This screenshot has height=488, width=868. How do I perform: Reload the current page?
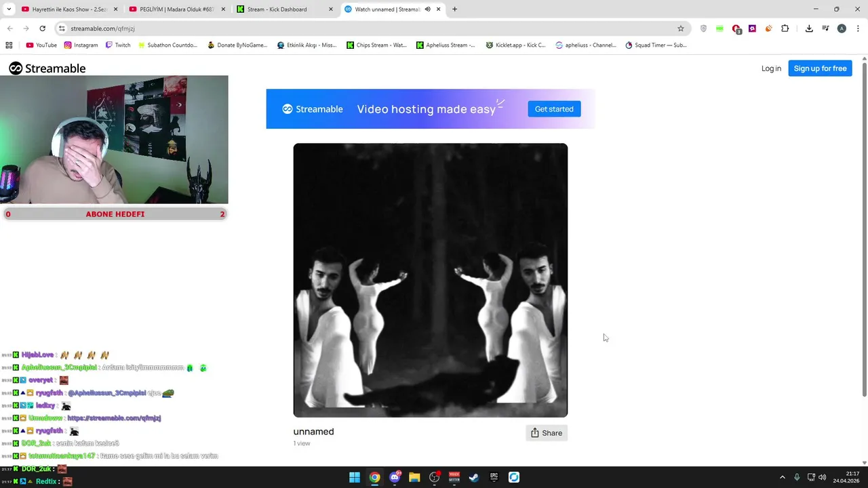42,28
